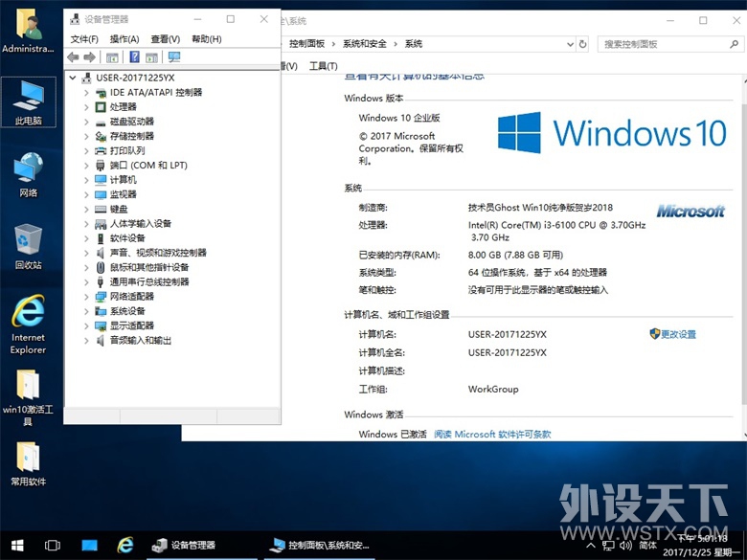
Task: Open the 此电脑 desktop icon
Action: pyautogui.click(x=29, y=102)
